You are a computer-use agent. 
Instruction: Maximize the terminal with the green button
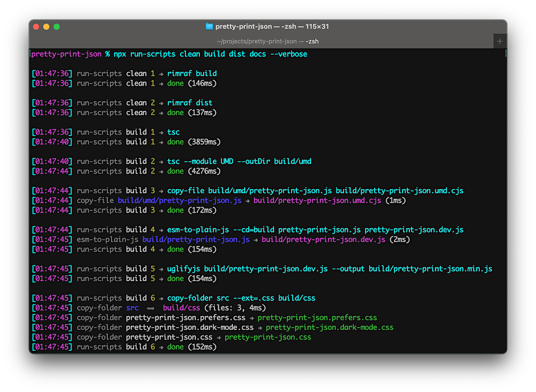point(57,27)
